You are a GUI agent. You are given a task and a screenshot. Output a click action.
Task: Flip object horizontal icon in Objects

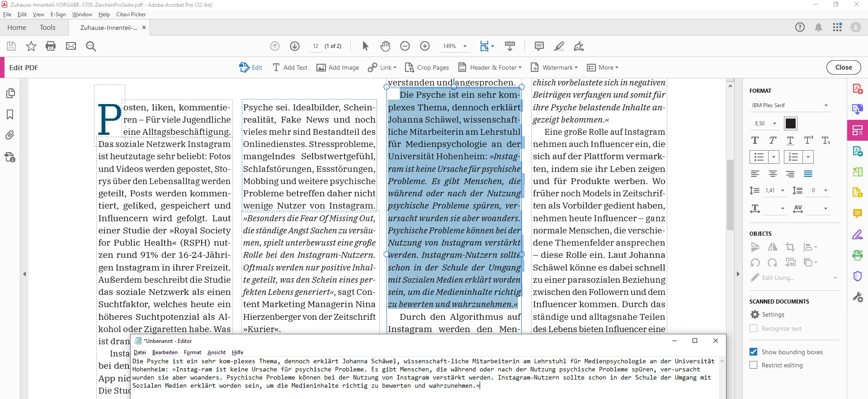[x=773, y=247]
